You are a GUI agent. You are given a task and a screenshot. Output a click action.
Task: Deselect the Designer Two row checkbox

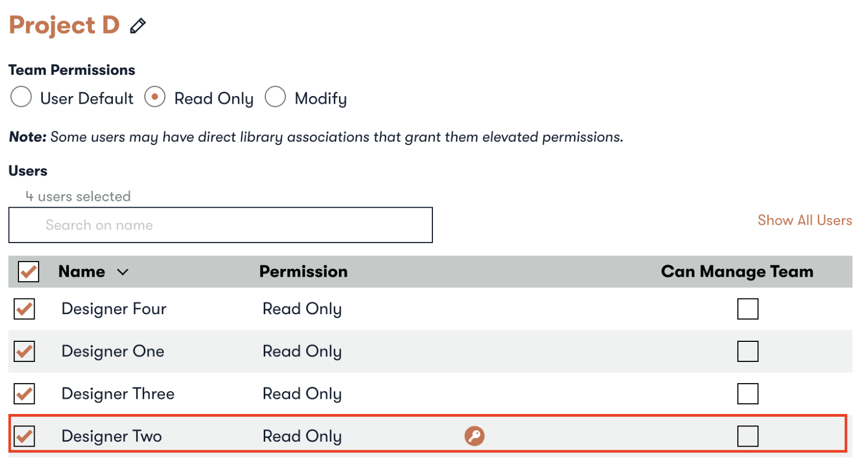[x=24, y=436]
